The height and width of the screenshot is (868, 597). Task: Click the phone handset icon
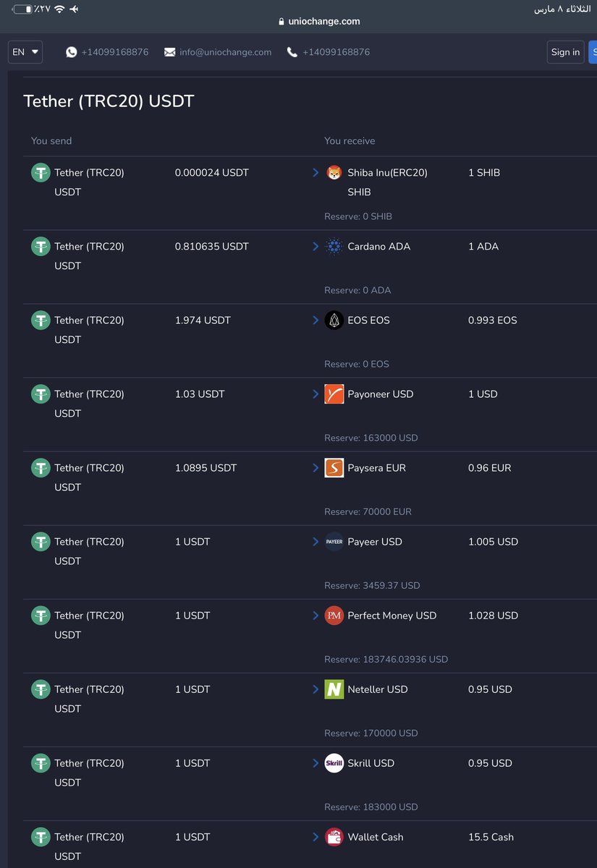point(292,52)
